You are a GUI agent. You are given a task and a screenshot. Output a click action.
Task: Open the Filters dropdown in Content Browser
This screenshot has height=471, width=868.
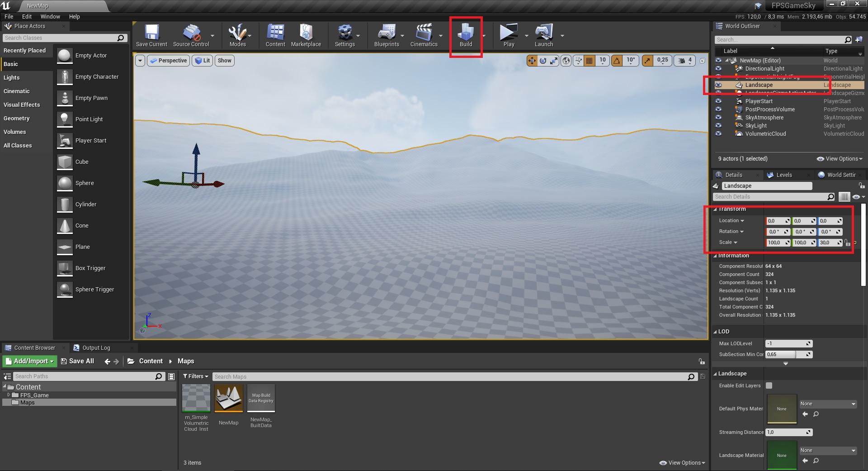click(195, 376)
